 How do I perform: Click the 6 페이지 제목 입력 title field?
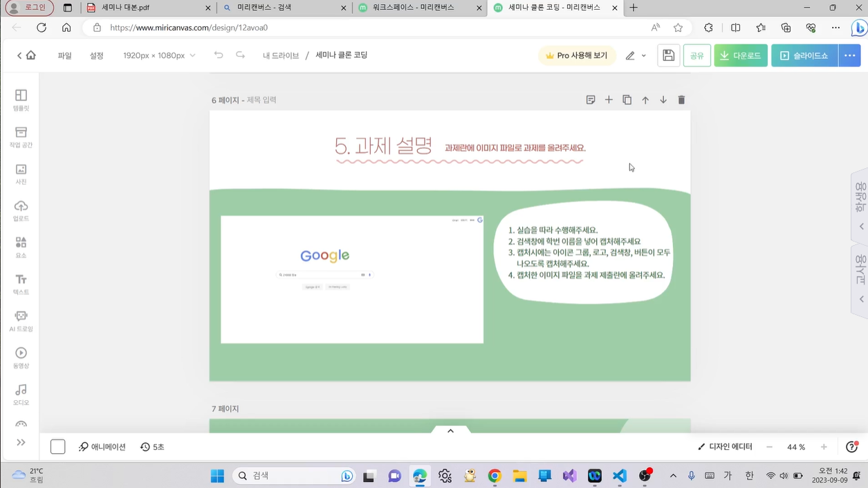click(x=261, y=100)
